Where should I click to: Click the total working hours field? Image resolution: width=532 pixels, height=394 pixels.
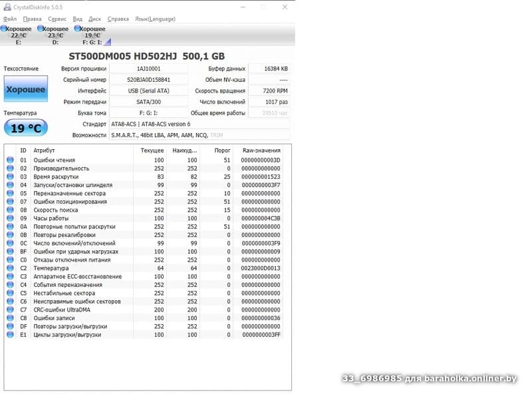[x=269, y=113]
